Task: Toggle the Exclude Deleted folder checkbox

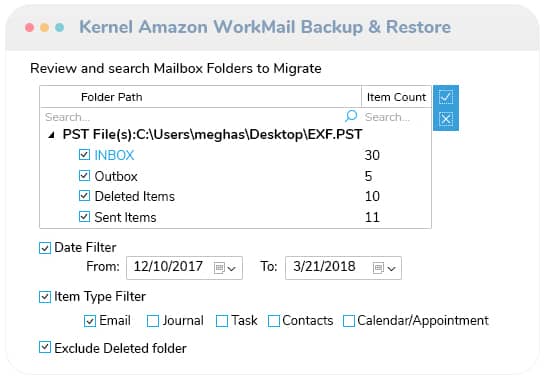Action: 45,347
